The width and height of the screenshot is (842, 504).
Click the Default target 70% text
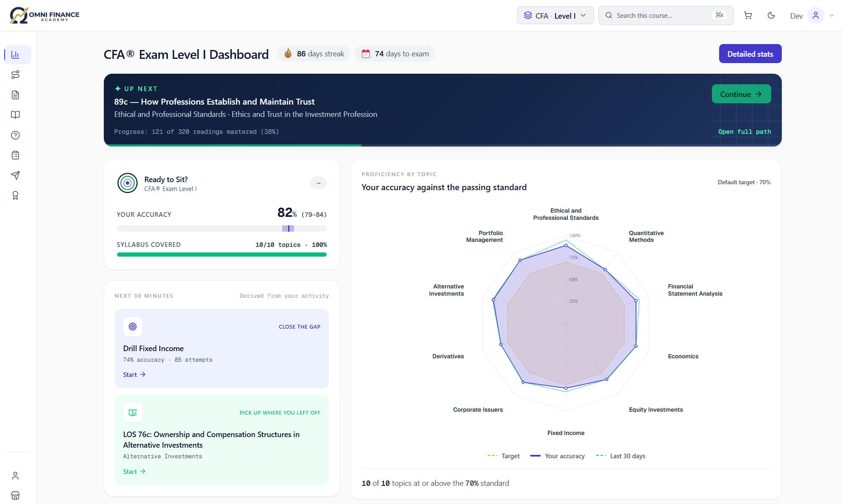tap(744, 182)
